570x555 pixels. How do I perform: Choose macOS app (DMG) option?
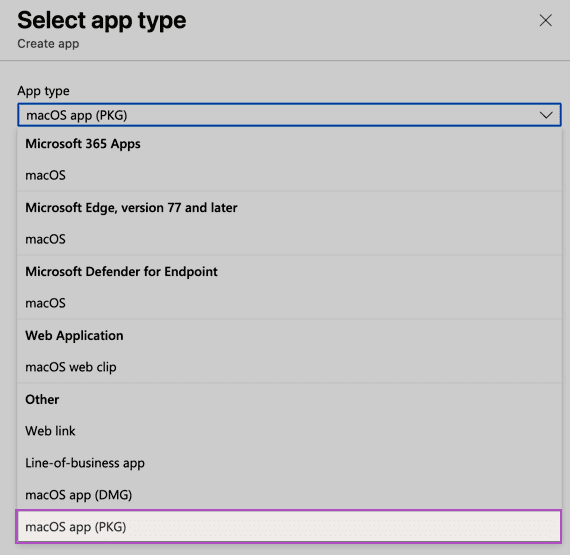click(289, 495)
